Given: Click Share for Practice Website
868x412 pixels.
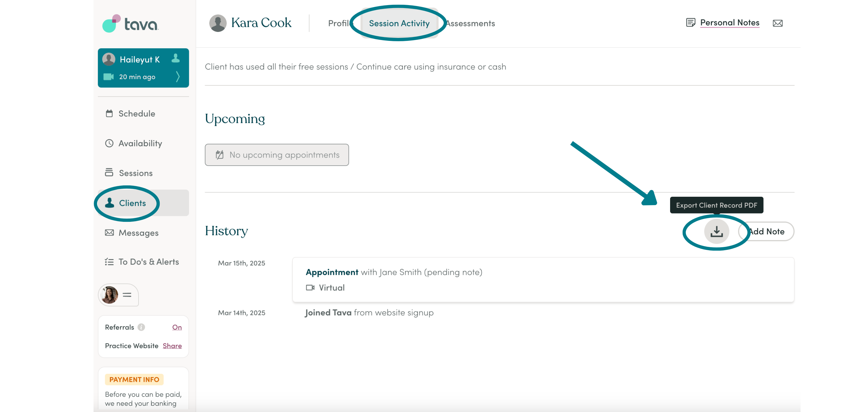Looking at the screenshot, I should [x=172, y=346].
